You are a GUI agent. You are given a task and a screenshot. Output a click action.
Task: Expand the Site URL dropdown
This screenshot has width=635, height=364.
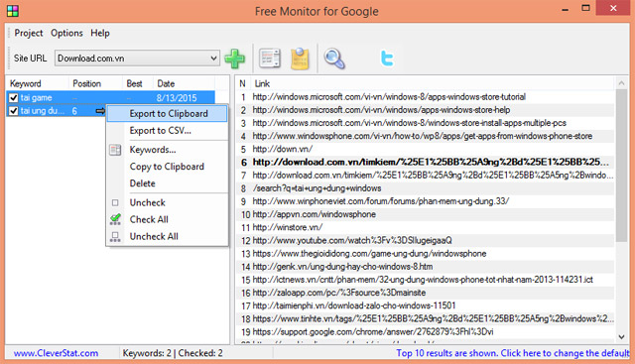click(213, 59)
